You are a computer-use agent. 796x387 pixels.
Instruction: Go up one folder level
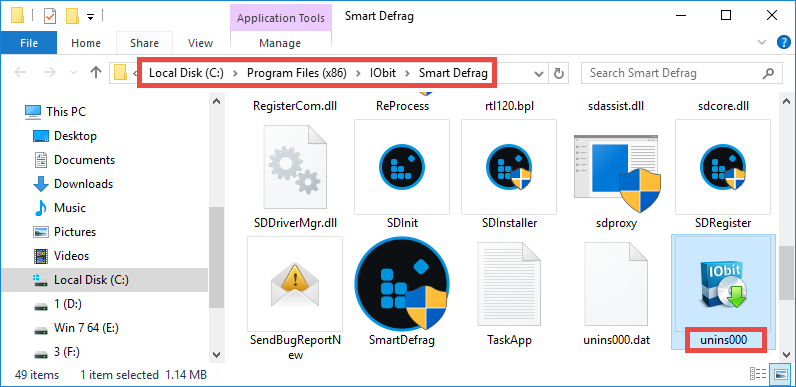tap(95, 73)
